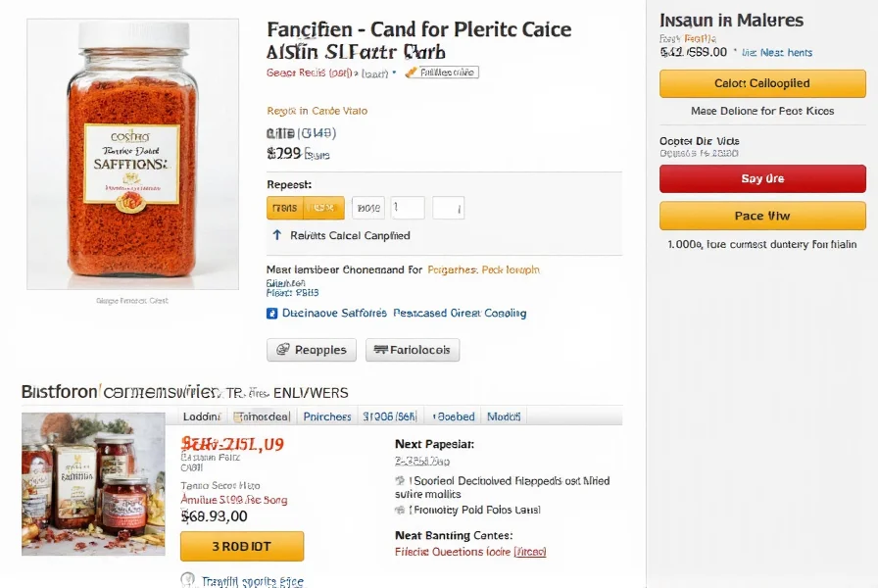Open the empty selector box after quantity

(x=448, y=208)
